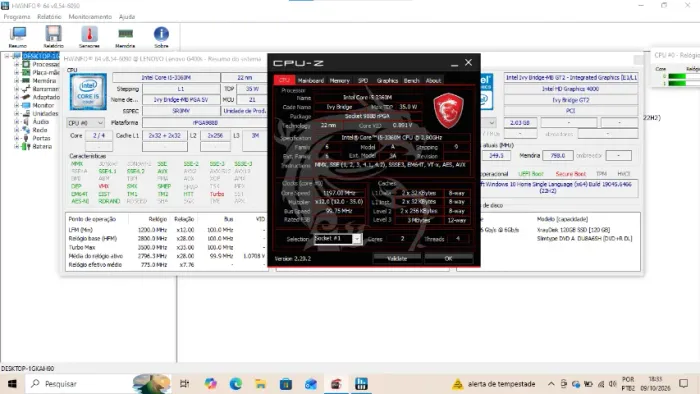Screen dimensions: 700x394
Task: Open Microsoft Store from the taskbar
Action: (x=286, y=384)
